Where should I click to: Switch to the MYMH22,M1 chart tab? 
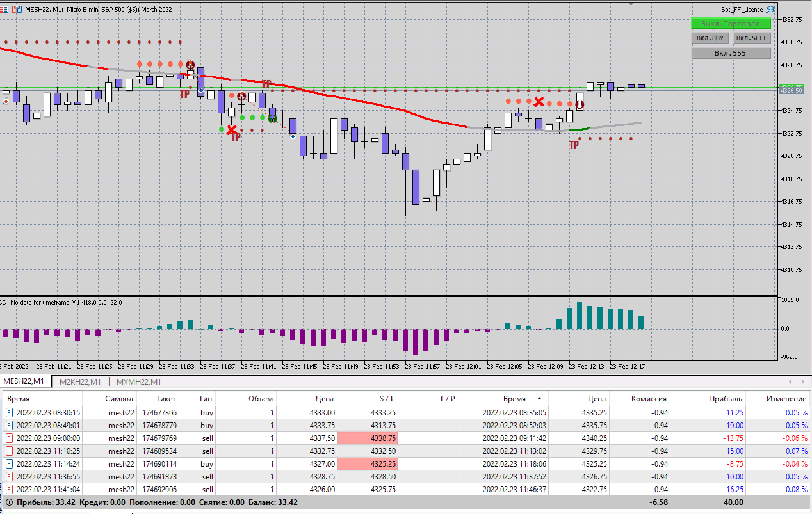pos(138,381)
